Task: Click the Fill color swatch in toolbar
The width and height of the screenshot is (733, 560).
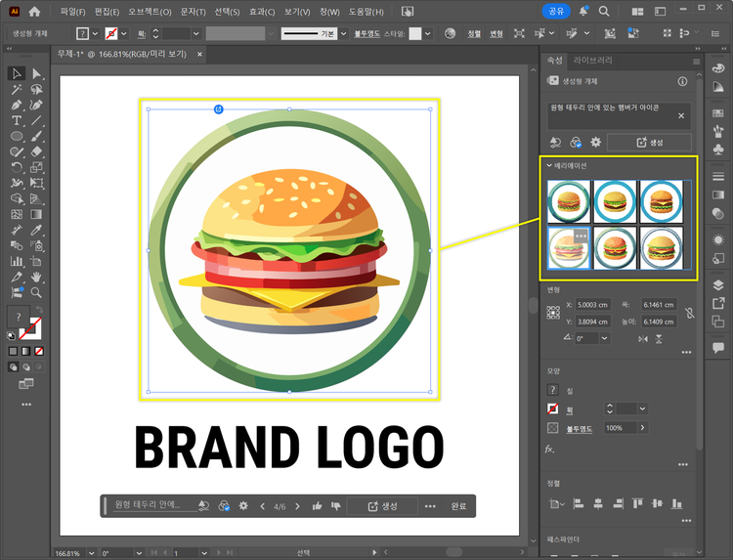Action: tap(19, 317)
